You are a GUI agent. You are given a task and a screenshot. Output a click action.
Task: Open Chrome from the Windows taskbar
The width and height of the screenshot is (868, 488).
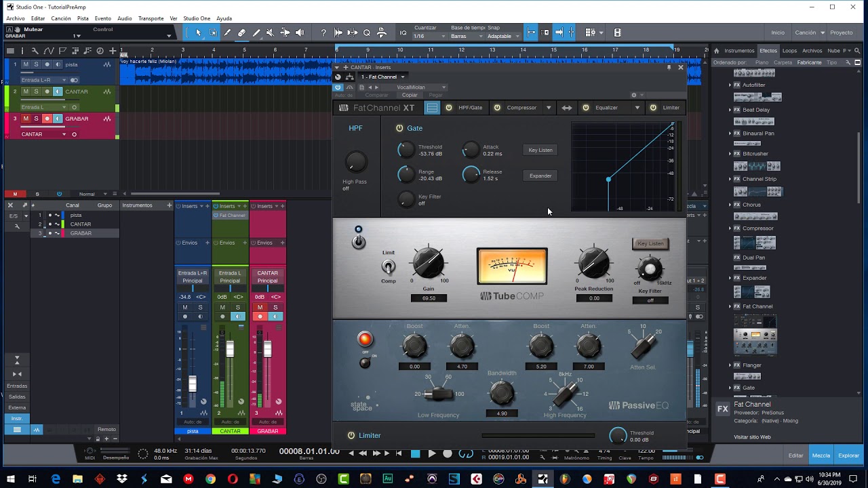[x=210, y=479]
